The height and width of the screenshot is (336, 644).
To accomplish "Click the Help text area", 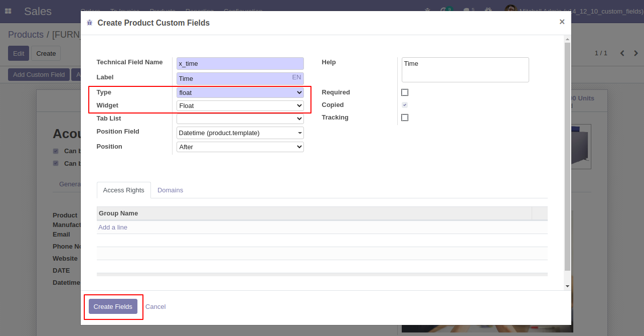I will point(465,70).
